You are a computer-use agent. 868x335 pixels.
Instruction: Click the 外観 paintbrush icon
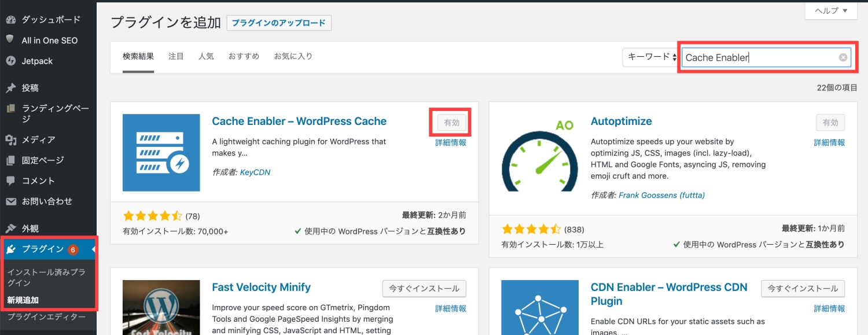[10, 229]
